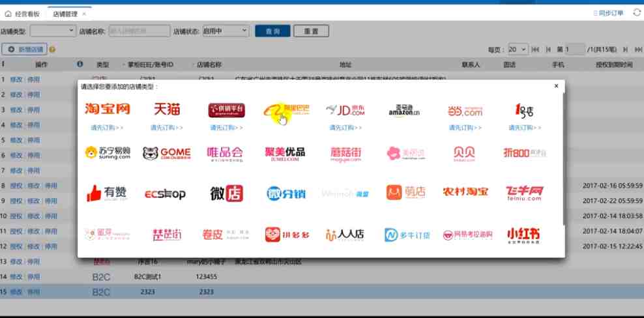
Task: Pick the GOME store logo
Action: coord(166,153)
